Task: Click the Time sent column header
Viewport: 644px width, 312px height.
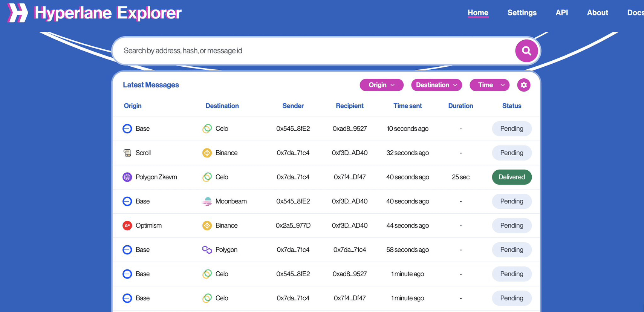Action: pos(407,106)
